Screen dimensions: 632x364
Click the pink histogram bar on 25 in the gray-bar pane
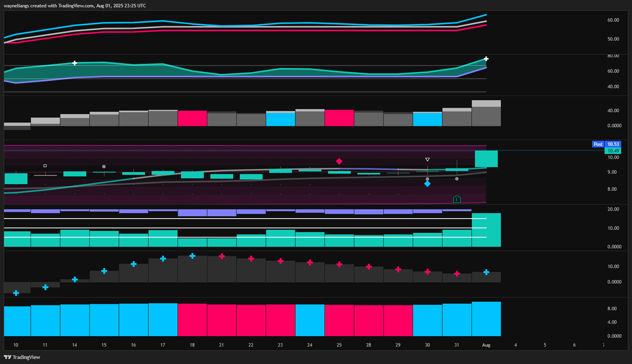point(340,118)
